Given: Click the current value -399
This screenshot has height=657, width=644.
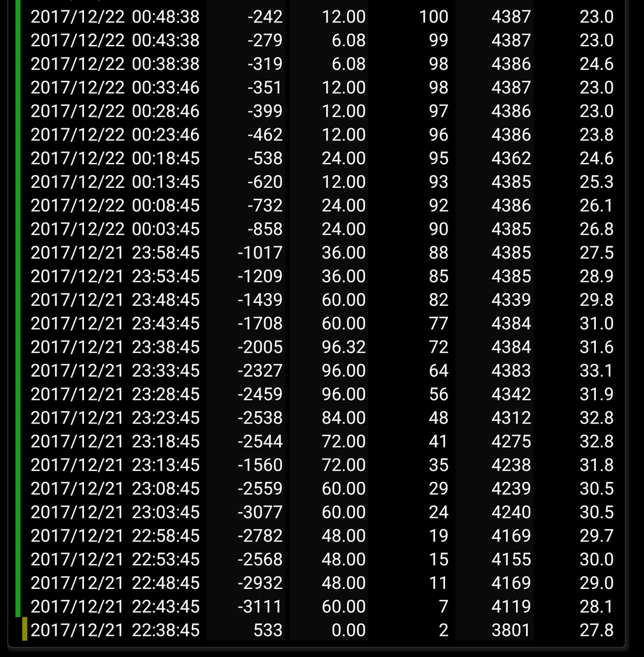Looking at the screenshot, I should coord(265,111).
